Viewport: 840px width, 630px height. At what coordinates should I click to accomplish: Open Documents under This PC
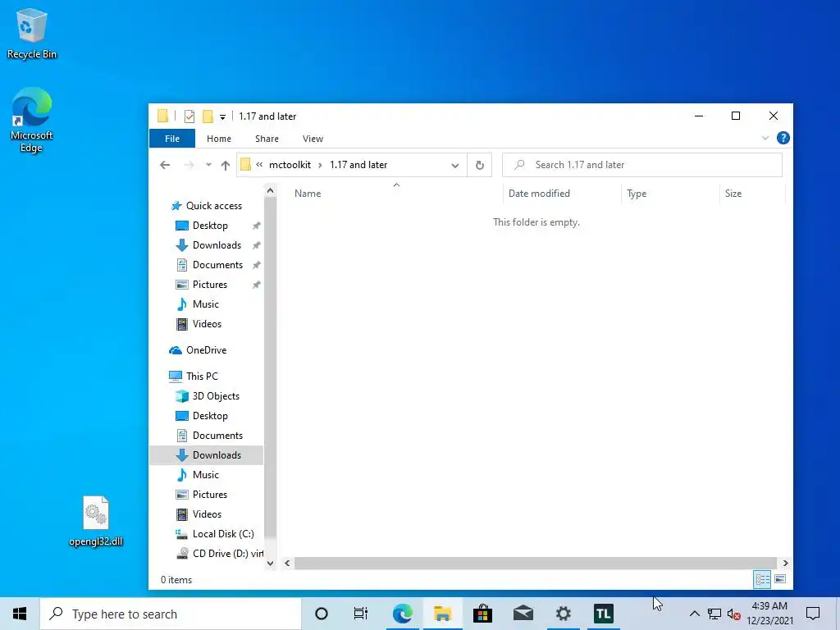click(217, 436)
